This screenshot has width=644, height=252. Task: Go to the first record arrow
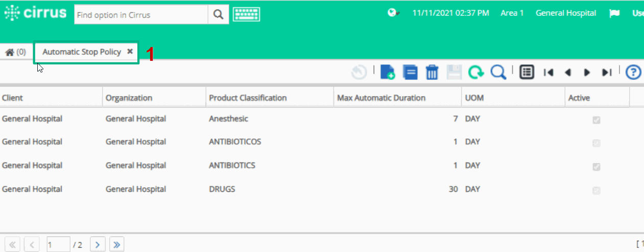click(548, 73)
